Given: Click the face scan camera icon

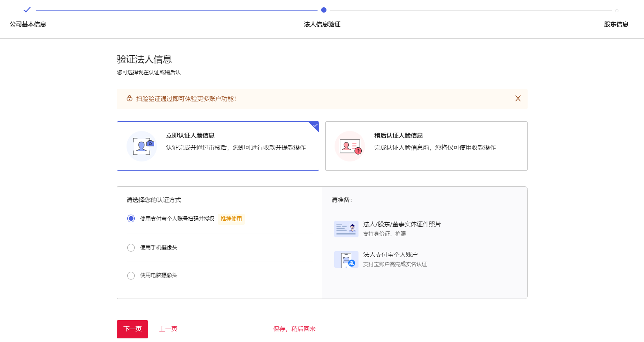Looking at the screenshot, I should 142,146.
